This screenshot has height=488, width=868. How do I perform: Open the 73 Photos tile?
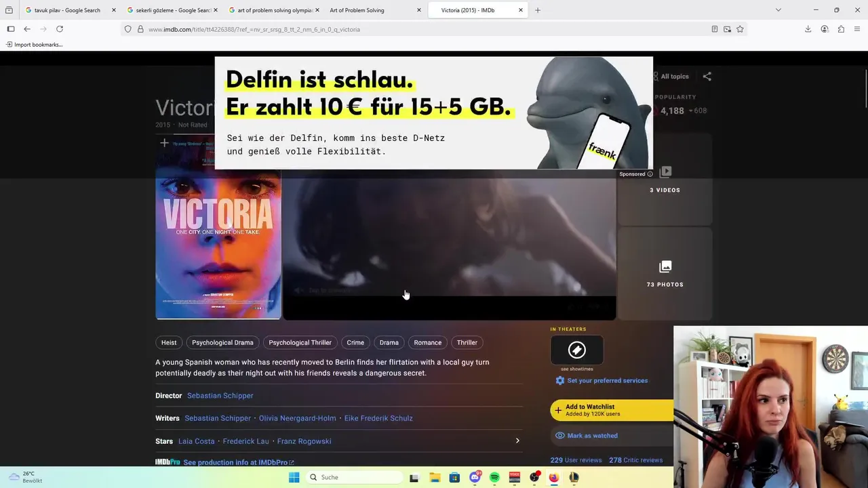coord(665,274)
